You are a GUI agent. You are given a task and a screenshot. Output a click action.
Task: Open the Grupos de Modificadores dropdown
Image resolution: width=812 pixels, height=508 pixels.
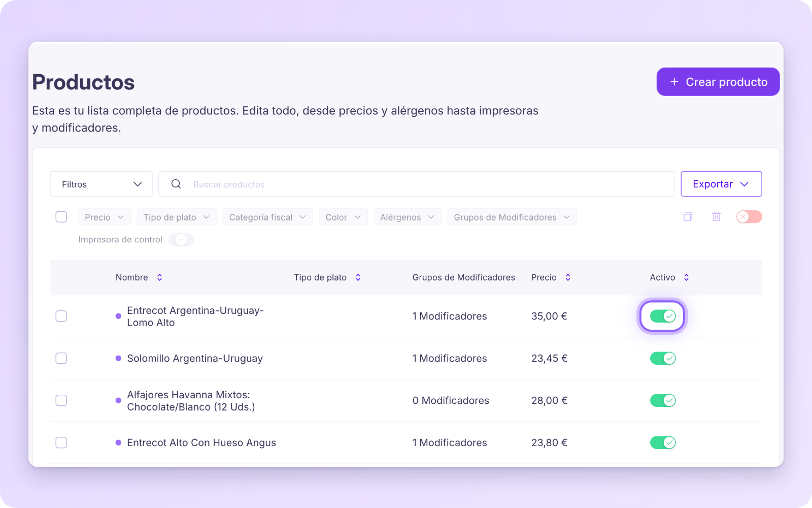point(512,217)
